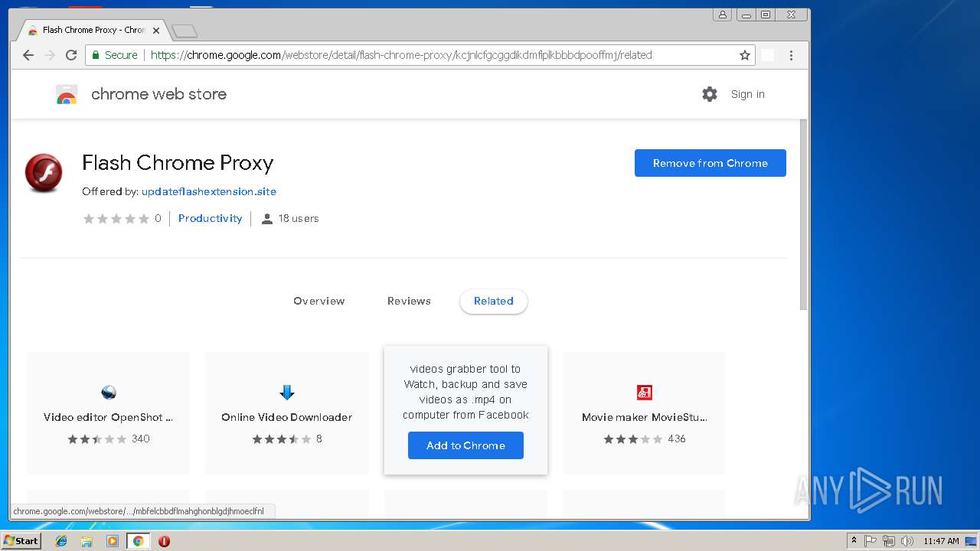Screen dimensions: 980x551
Task: Open the Online Video Downloader card
Action: coord(287,413)
